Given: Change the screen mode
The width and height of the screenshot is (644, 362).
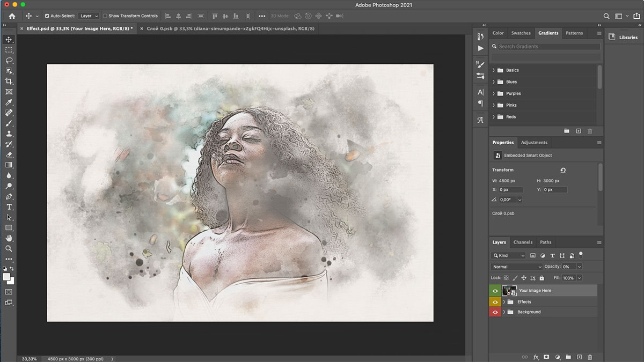Looking at the screenshot, I should coord(9,303).
